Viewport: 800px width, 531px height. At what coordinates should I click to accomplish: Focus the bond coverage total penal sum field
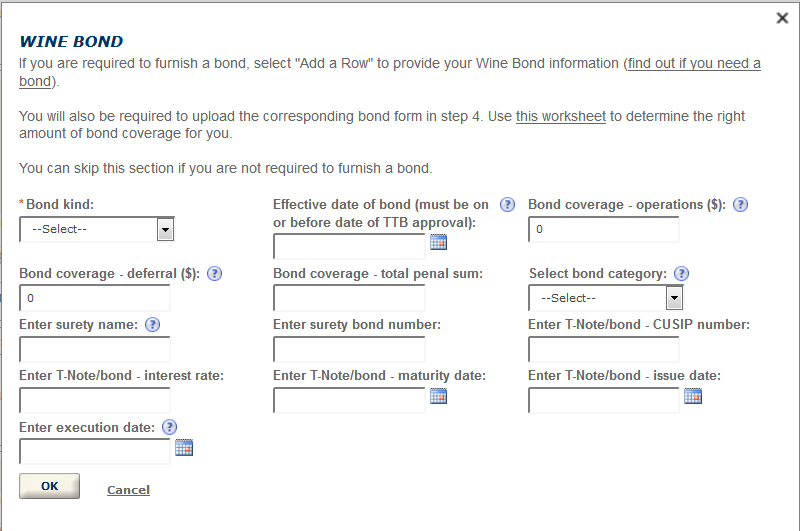tap(349, 298)
